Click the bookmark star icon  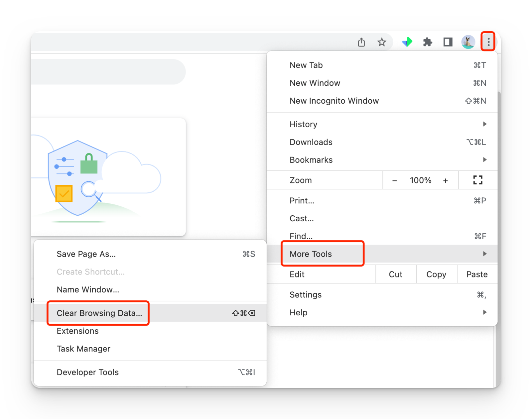click(x=382, y=42)
